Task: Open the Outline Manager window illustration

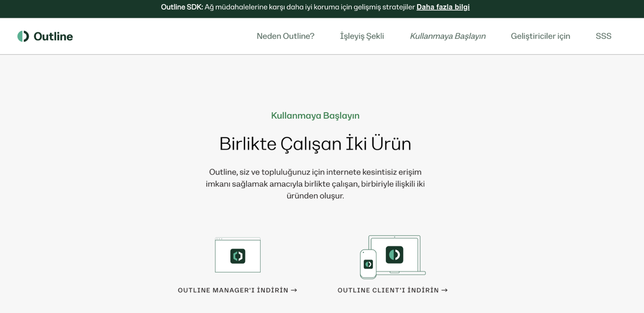Action: point(238,255)
